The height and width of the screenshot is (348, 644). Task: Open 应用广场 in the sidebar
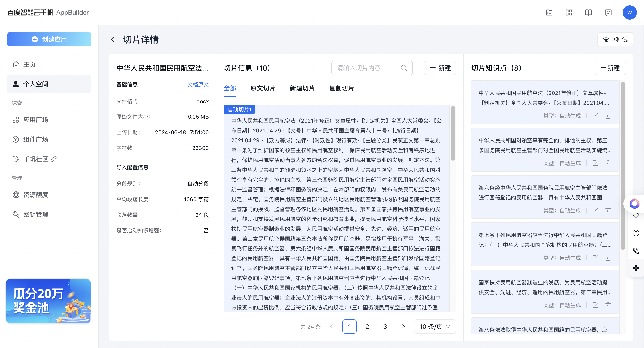click(x=49, y=120)
